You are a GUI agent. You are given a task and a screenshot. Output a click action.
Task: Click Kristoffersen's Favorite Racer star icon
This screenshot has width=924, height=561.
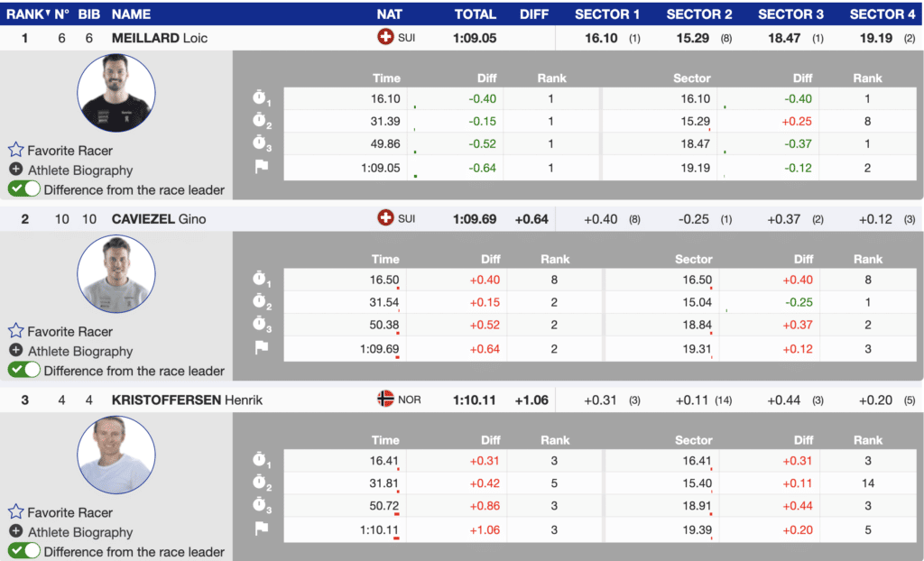pos(16,512)
